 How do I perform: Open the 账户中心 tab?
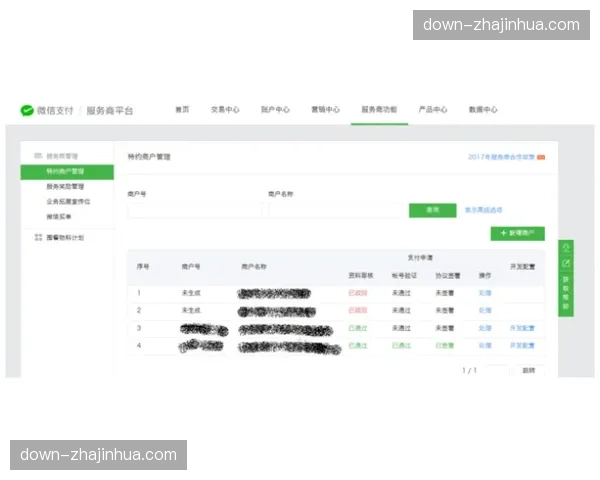(275, 109)
